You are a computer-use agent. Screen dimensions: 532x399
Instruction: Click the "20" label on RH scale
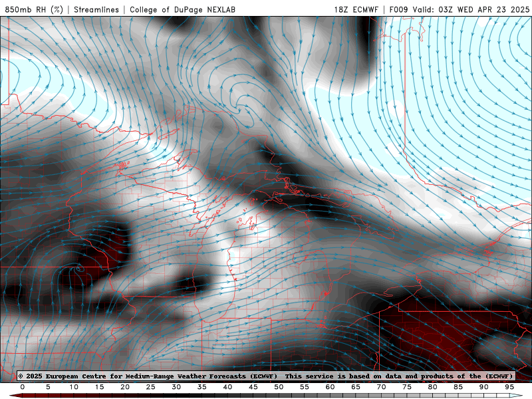(x=125, y=387)
